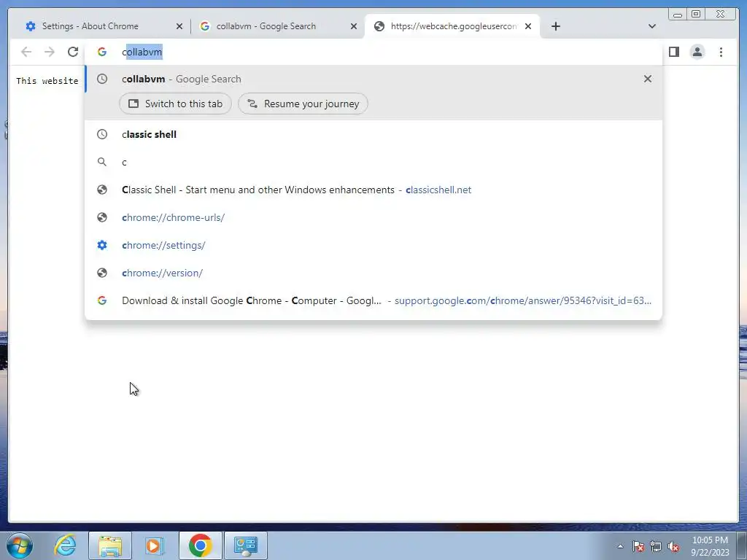
Task: Open Chrome's three-dot menu
Action: pos(721,52)
